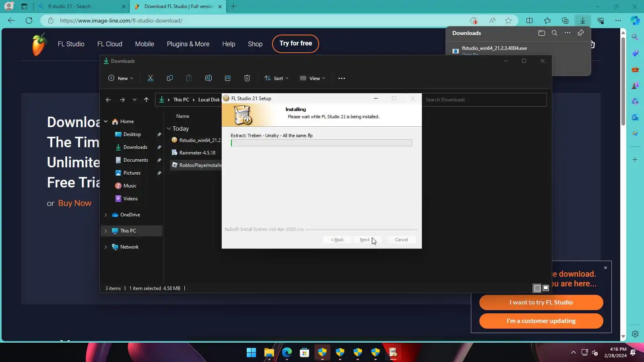Open recent locations chevron in Explorer

[134, 100]
